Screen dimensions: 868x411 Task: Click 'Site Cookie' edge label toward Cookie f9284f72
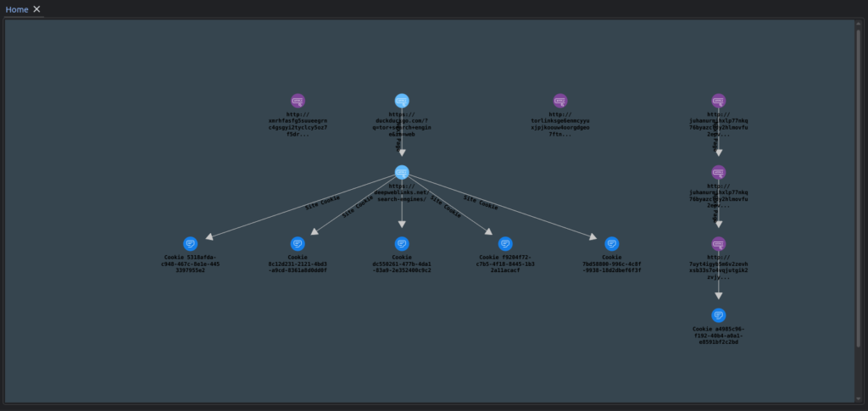pos(446,207)
